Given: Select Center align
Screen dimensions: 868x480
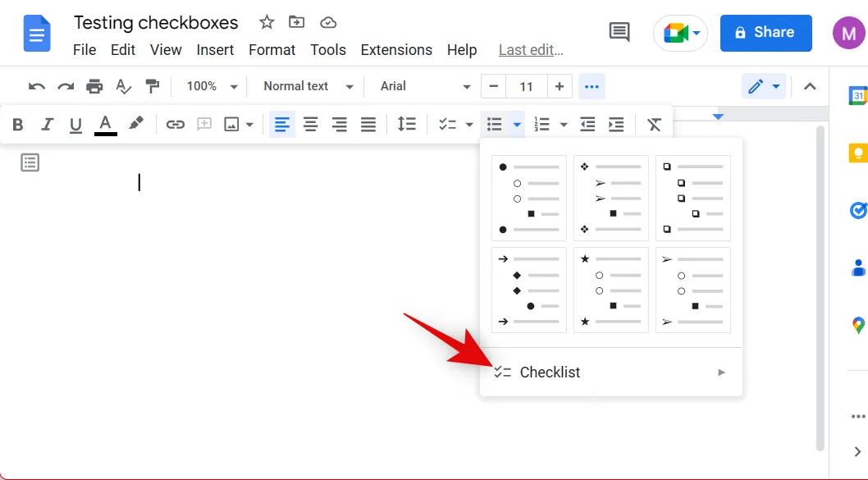Looking at the screenshot, I should click(x=311, y=124).
